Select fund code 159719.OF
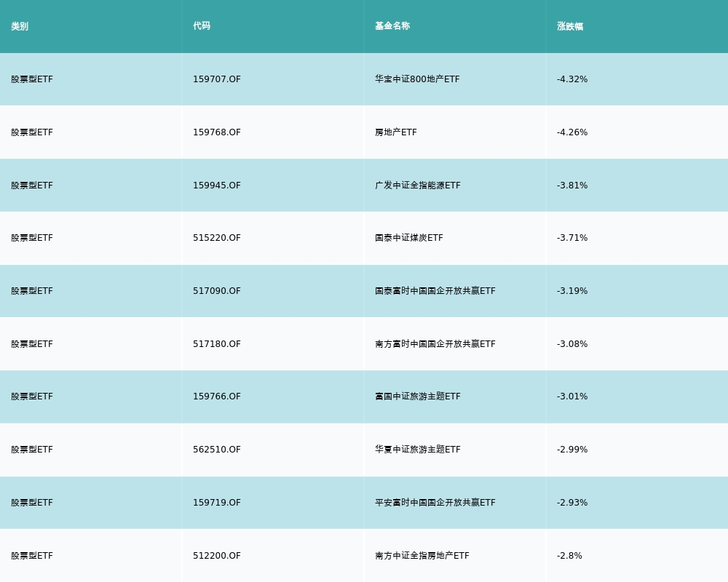The image size is (728, 582). (217, 503)
